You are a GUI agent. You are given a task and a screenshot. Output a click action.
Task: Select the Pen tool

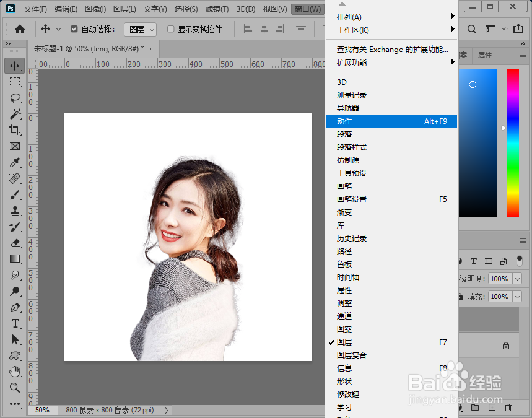coord(15,307)
